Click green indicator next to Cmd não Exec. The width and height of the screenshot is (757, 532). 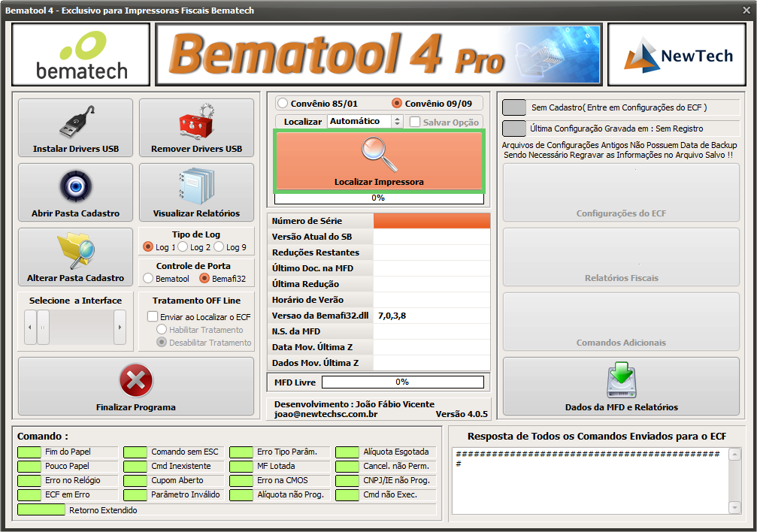coord(347,495)
